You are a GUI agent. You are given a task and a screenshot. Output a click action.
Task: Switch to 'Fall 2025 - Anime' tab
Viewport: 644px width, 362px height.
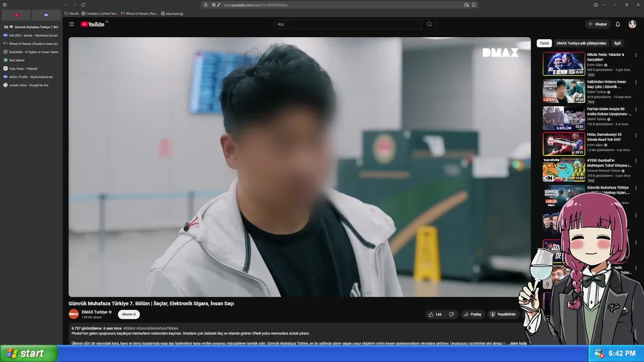[31, 35]
